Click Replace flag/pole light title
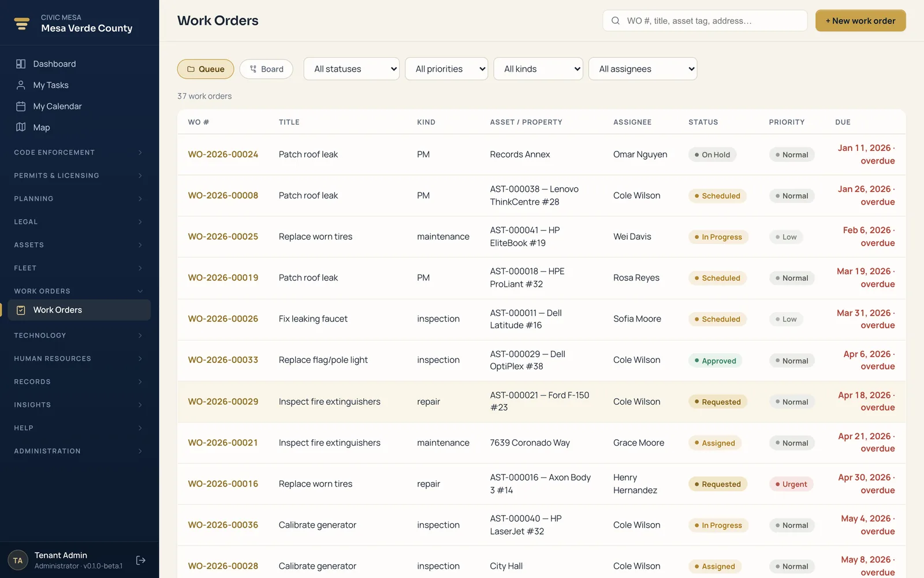The image size is (924, 578). (323, 360)
